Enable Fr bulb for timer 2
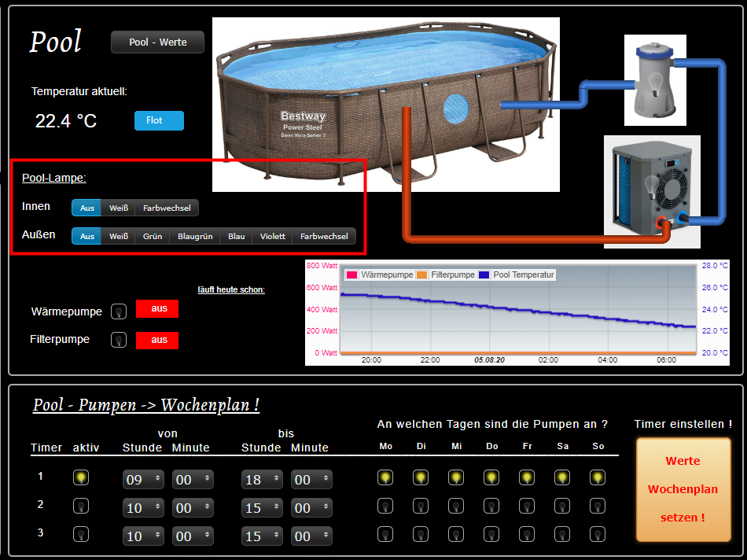 pyautogui.click(x=527, y=506)
